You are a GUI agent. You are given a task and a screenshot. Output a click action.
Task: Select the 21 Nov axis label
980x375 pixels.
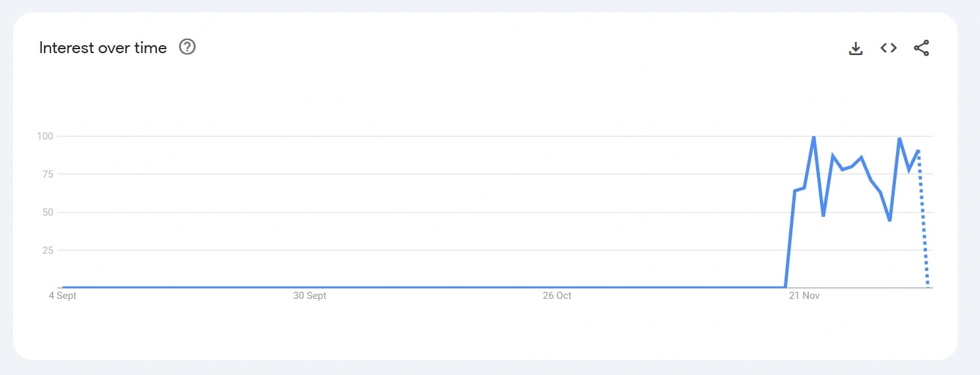point(804,296)
